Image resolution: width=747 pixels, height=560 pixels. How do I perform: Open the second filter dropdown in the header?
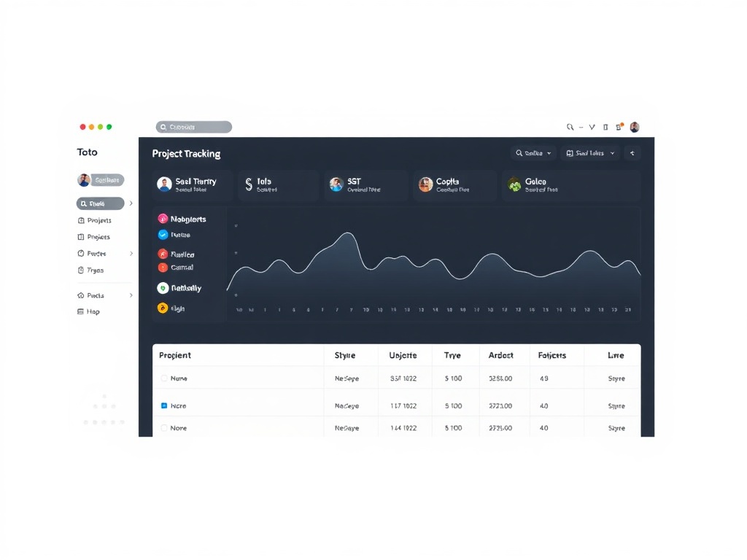tap(590, 153)
